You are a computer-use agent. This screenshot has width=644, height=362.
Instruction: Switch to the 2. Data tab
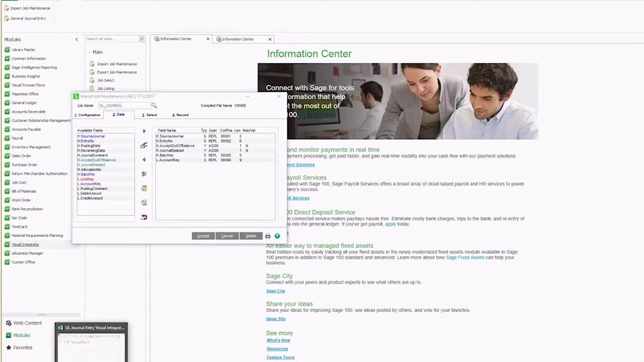click(119, 115)
